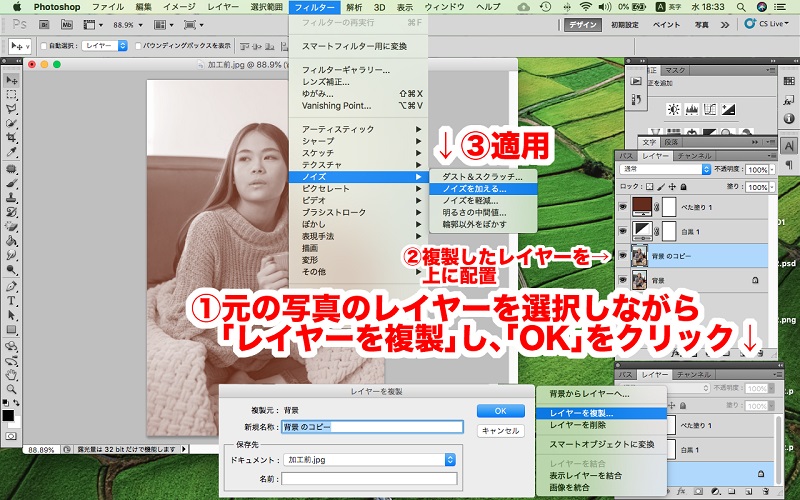Screen dimensions: 800x500
Task: Toggle the lock all padlock option
Action: 684,187
